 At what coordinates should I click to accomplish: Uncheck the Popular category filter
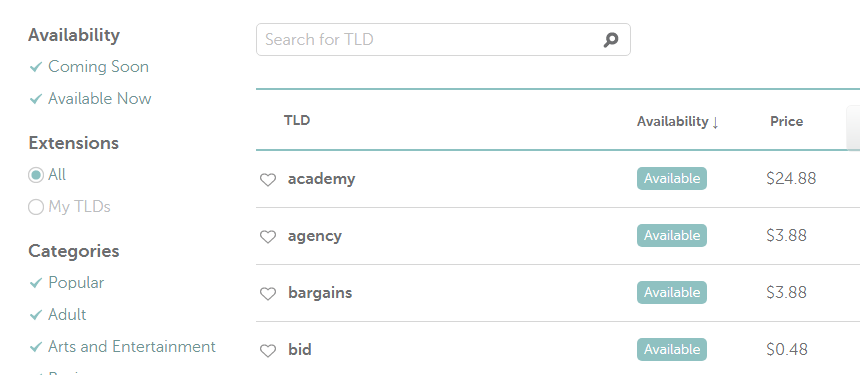pyautogui.click(x=66, y=283)
